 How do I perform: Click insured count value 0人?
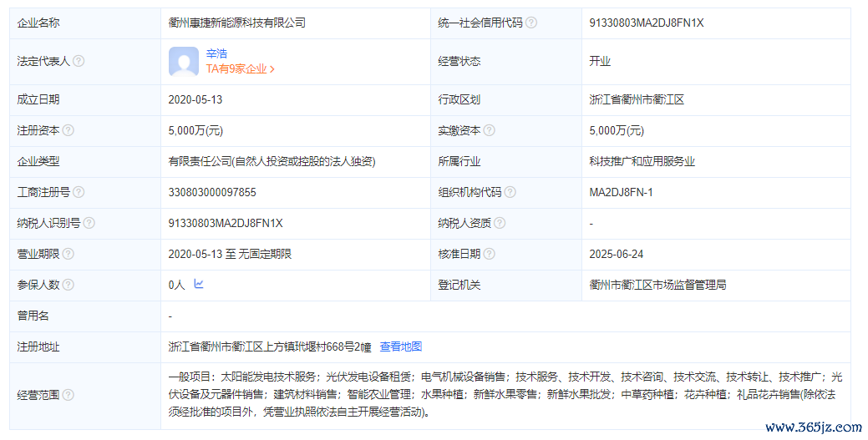pos(176,285)
